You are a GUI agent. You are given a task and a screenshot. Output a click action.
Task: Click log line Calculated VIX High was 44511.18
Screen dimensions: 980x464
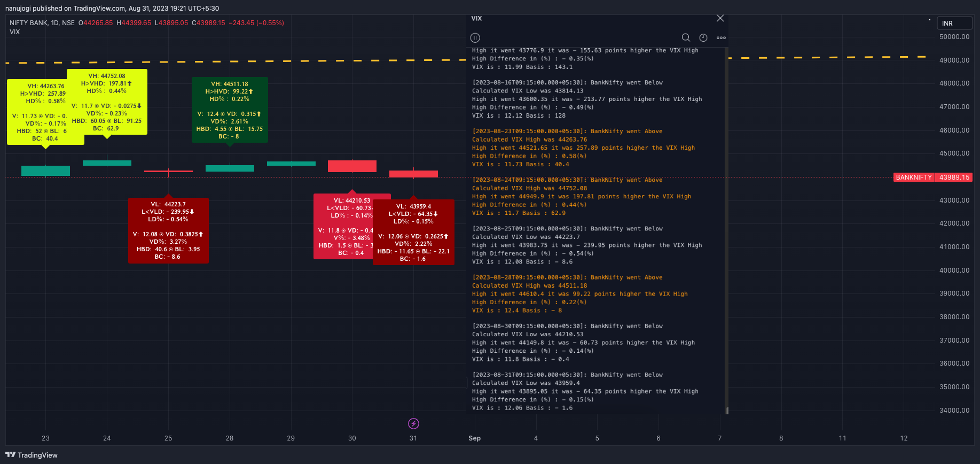click(529, 286)
